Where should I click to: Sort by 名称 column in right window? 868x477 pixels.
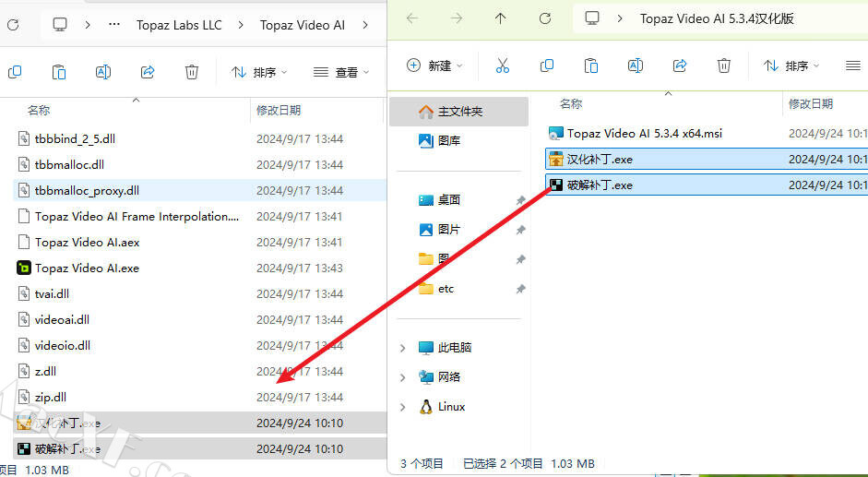[571, 103]
